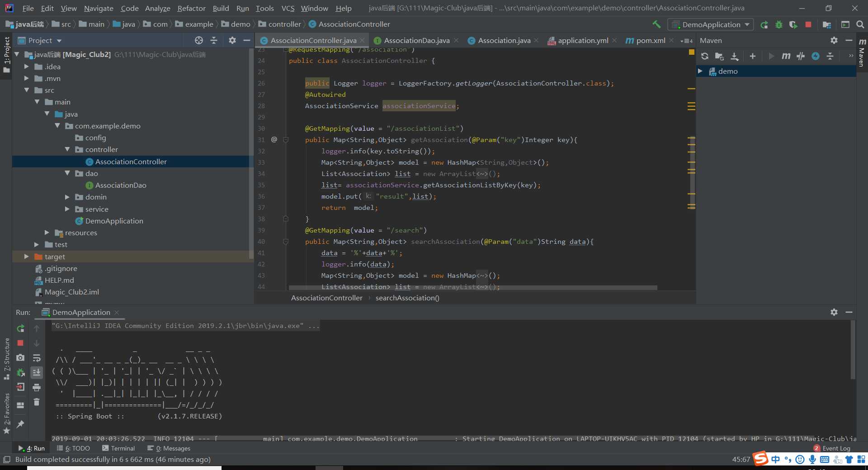Open the 6: TODO tool window
Viewport: 868px width, 470px height.
click(x=73, y=448)
